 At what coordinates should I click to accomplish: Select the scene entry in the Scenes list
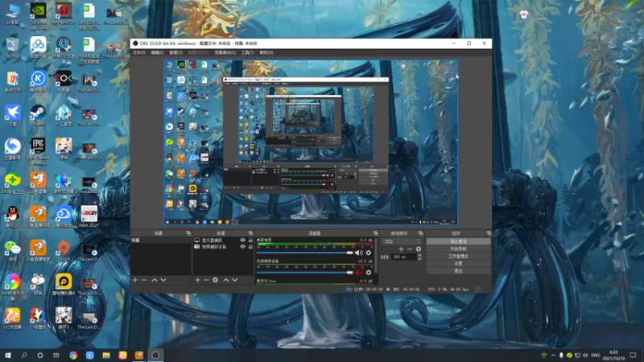coord(160,240)
